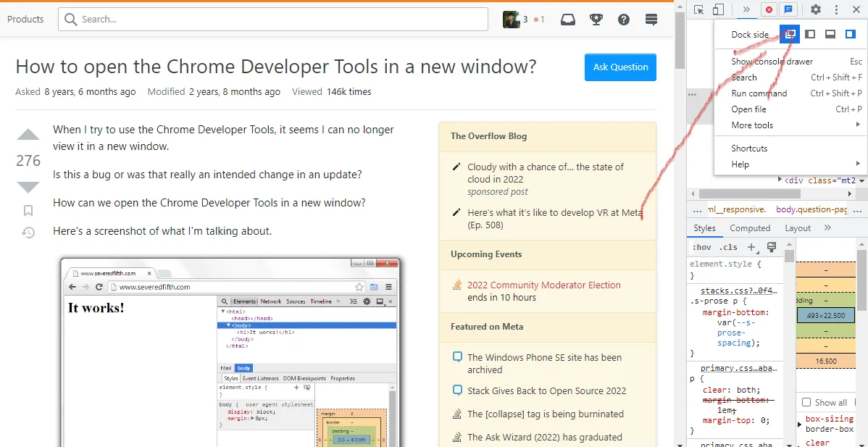Focus the Stack Overflow search field
Image resolution: width=868 pixels, height=447 pixels.
[x=273, y=20]
